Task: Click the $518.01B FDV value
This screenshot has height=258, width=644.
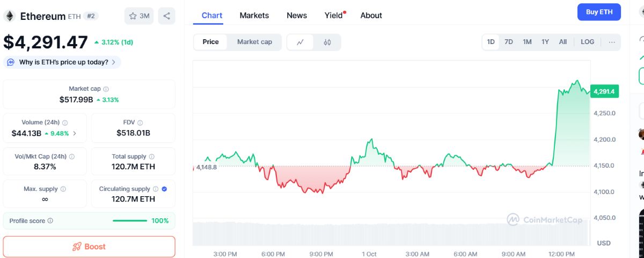Action: [133, 133]
